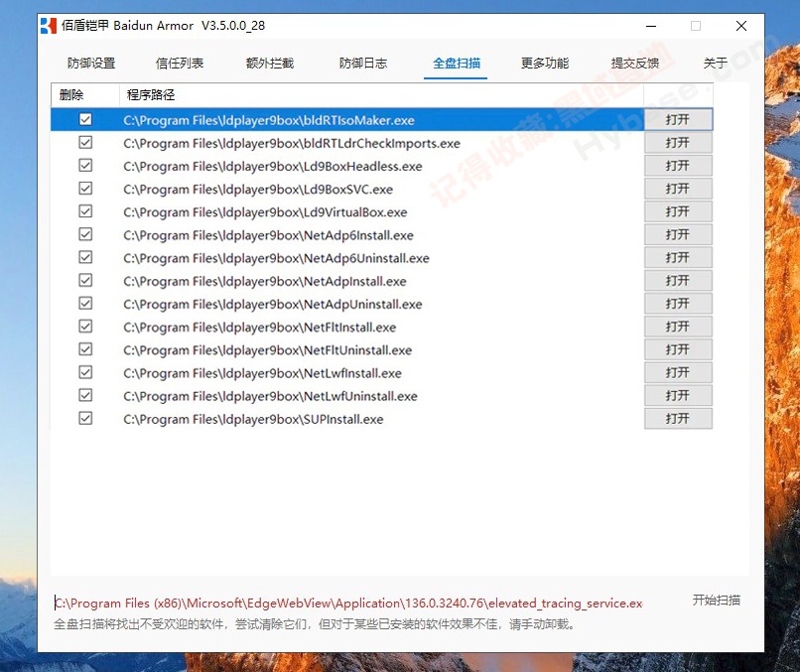The width and height of the screenshot is (800, 672).
Task: Uncheck delete box for bldRTIsoMaker.exe
Action: tap(85, 119)
